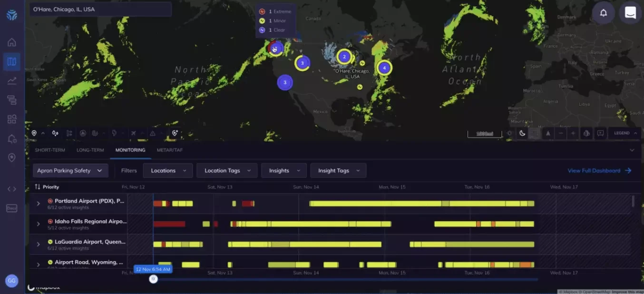Click the add location pin icon on toolbar

tap(175, 133)
